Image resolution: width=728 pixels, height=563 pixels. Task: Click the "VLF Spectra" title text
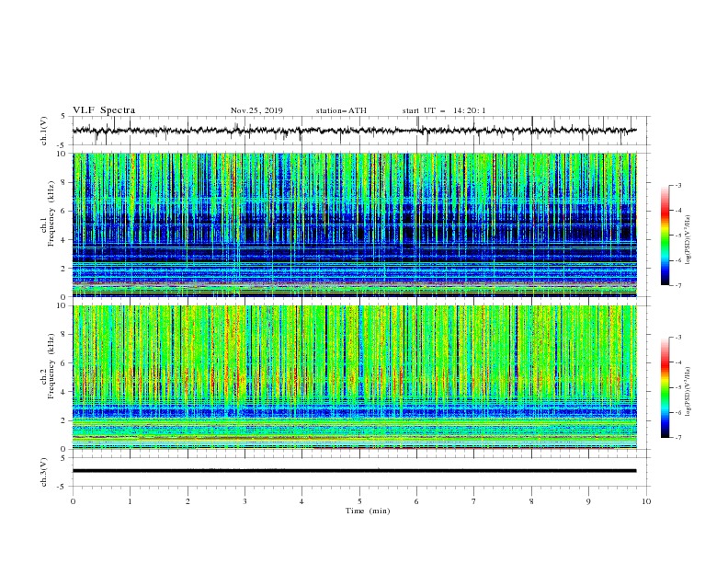[x=104, y=110]
